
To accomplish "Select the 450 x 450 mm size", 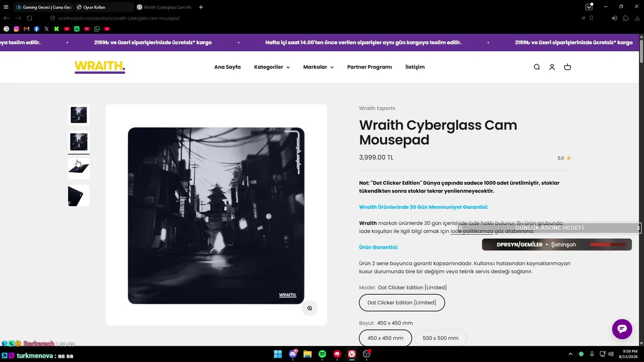I will pos(385,338).
